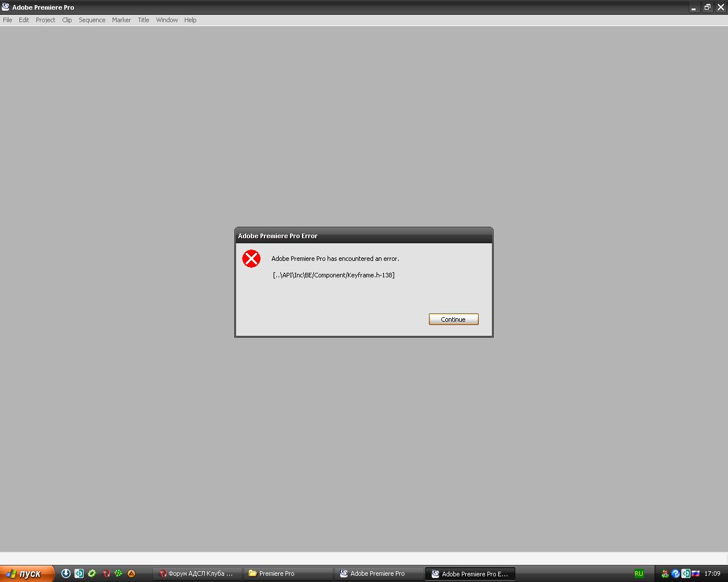This screenshot has width=728, height=582.
Task: Open the Clip menu
Action: pyautogui.click(x=67, y=20)
